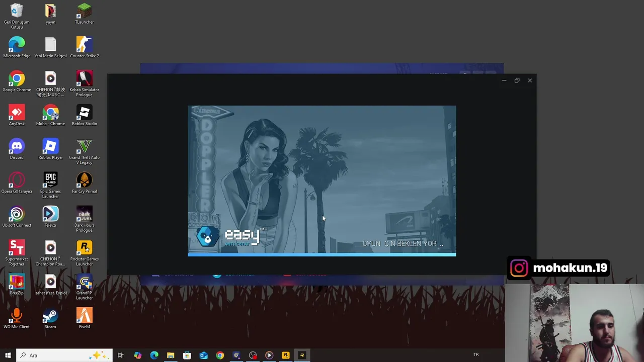
Task: Open CHEHON Champion Road video file
Action: click(50, 252)
